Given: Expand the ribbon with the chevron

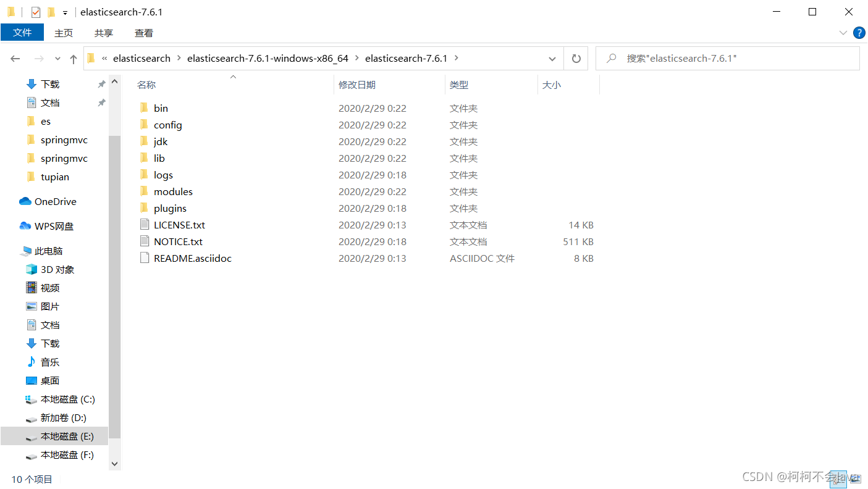Looking at the screenshot, I should [x=843, y=33].
